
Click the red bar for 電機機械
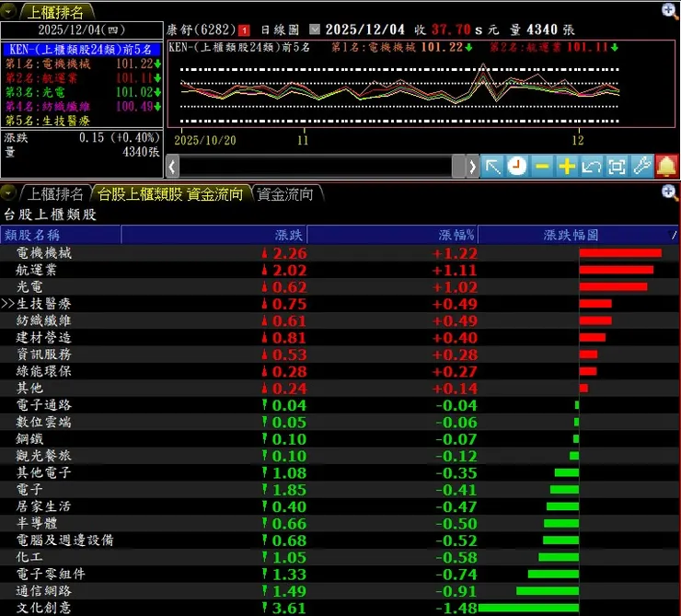[620, 253]
